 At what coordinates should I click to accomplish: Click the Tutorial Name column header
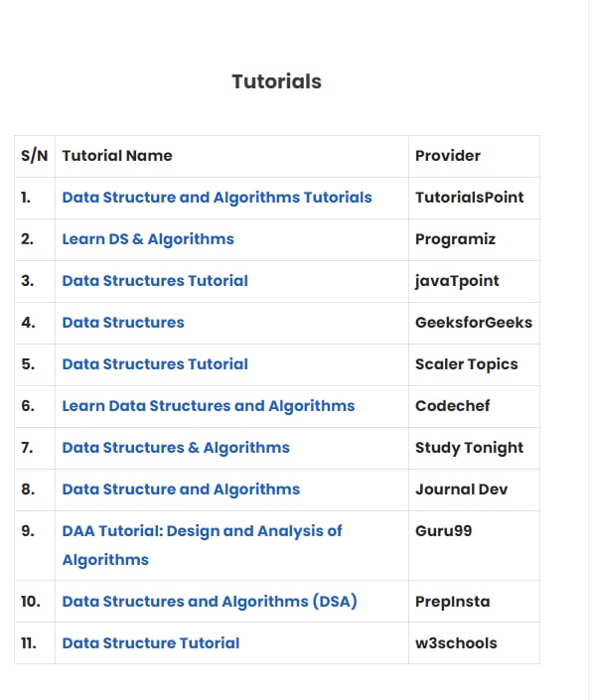pos(117,156)
